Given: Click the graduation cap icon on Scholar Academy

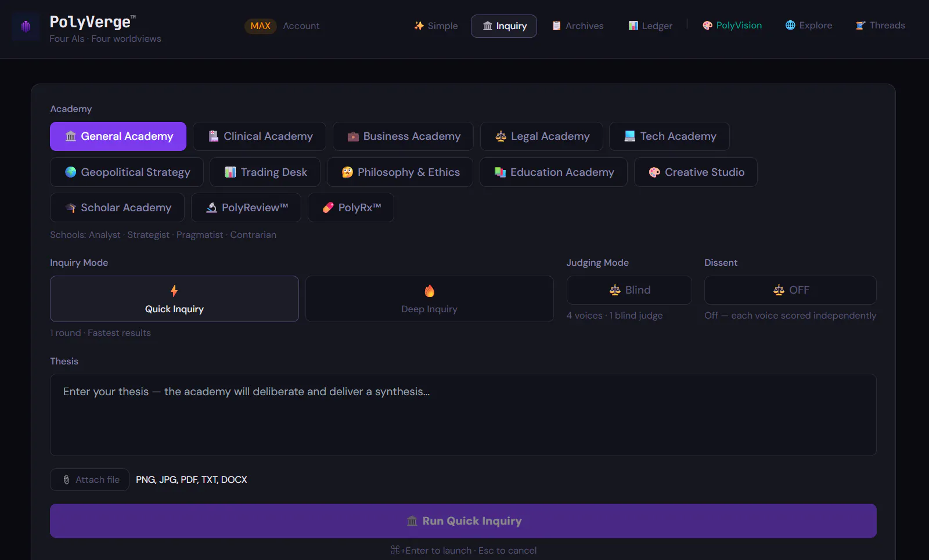Looking at the screenshot, I should pyautogui.click(x=71, y=208).
